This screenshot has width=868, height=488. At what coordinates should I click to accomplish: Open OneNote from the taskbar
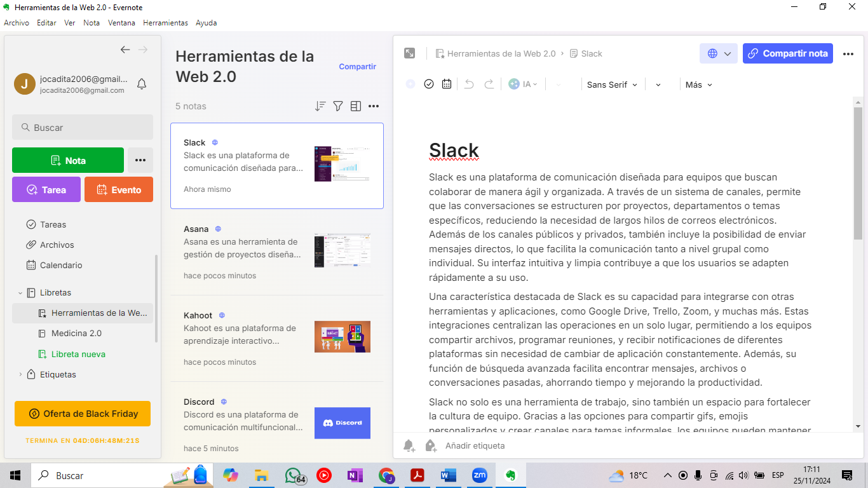tap(355, 475)
